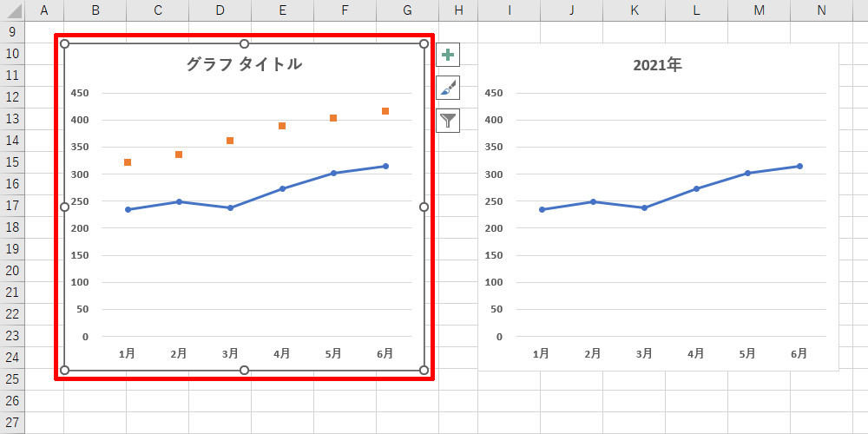
Task: Click the top-right handle of selected chart
Action: point(424,43)
